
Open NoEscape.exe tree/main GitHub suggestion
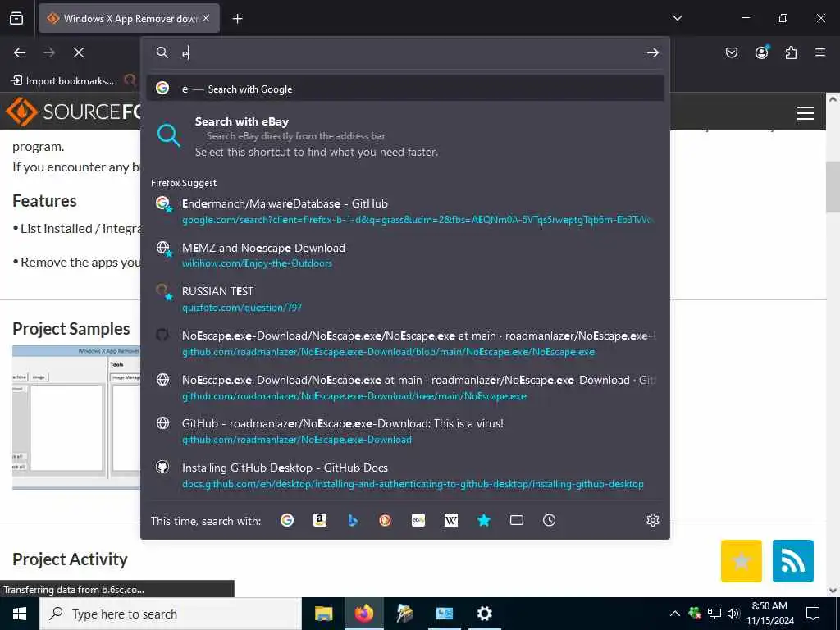pos(405,388)
